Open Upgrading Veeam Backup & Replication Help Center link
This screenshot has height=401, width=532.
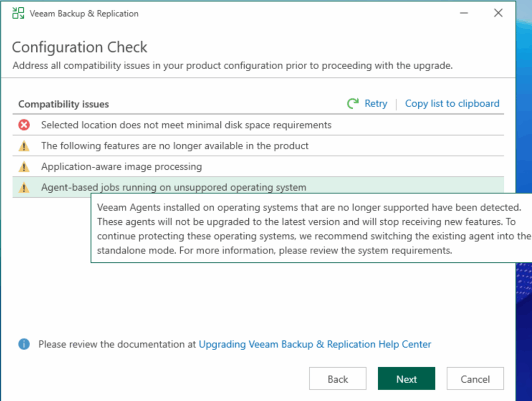(315, 344)
